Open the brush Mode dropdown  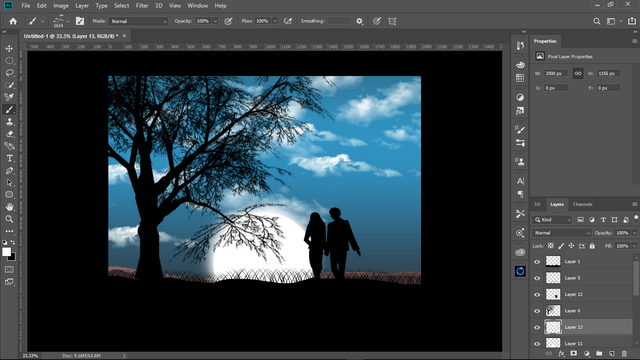click(139, 21)
